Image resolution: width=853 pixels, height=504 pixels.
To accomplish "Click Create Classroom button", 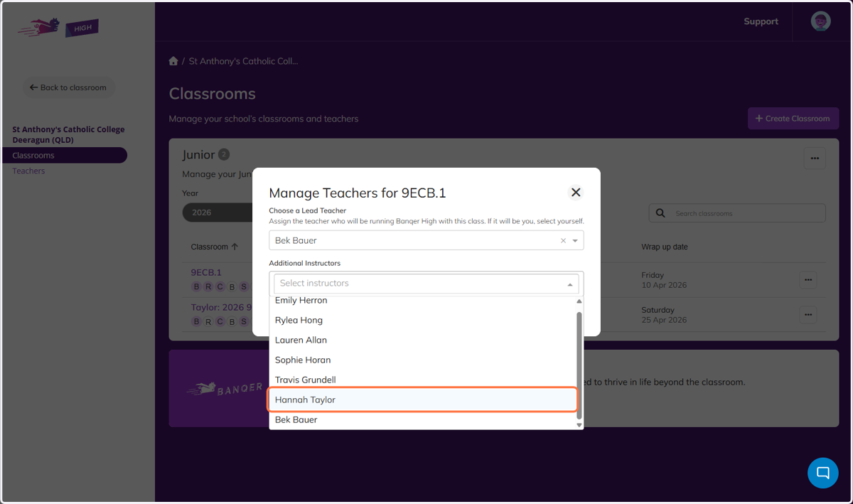I will 793,119.
